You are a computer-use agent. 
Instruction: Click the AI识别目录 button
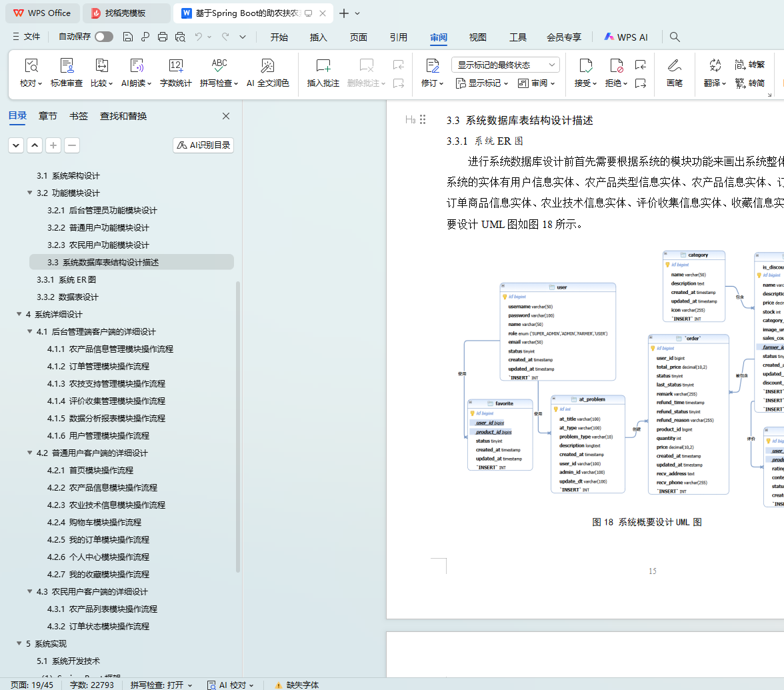[x=203, y=145]
